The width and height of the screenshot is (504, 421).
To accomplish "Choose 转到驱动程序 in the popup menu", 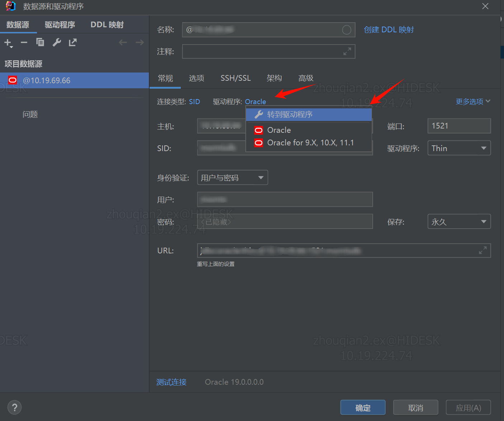I will [309, 114].
